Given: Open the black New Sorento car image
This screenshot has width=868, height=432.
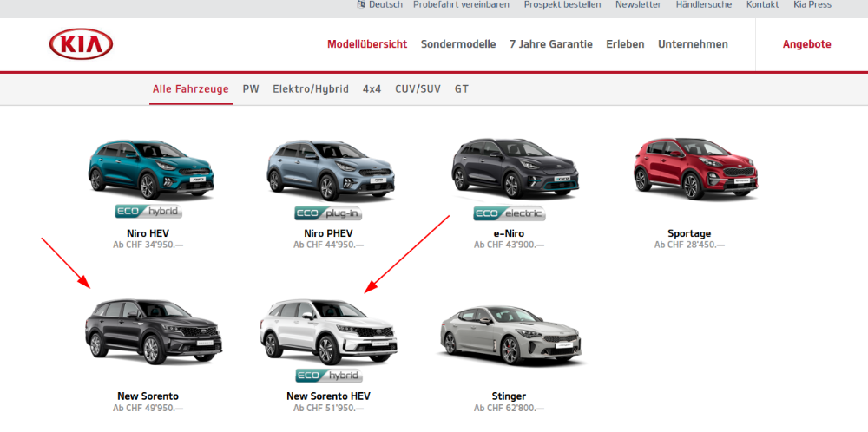Looking at the screenshot, I should tap(154, 332).
